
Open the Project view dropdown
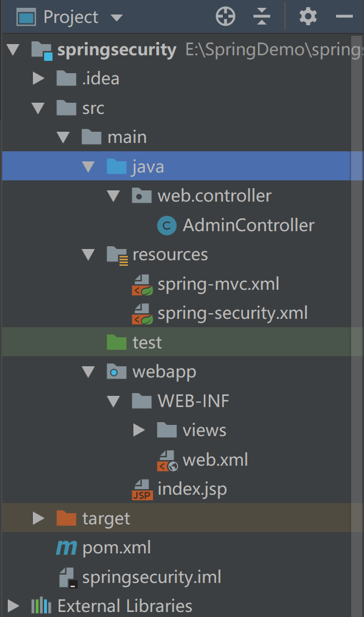click(x=117, y=17)
